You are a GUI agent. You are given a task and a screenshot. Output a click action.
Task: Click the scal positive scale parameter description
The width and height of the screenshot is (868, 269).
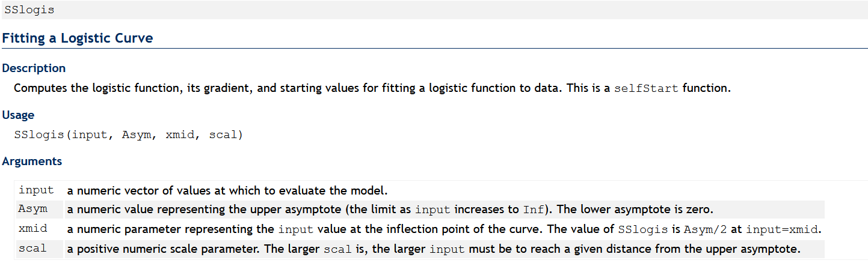coord(434,249)
